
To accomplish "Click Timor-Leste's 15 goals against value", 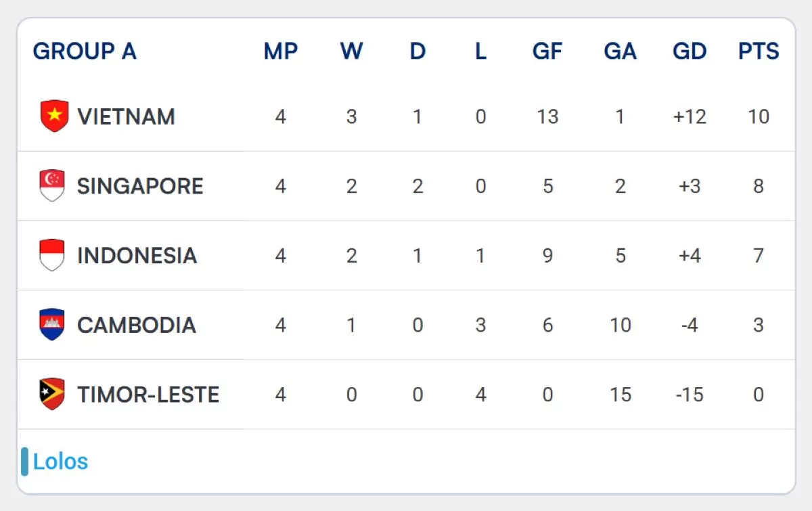I will pyautogui.click(x=621, y=395).
